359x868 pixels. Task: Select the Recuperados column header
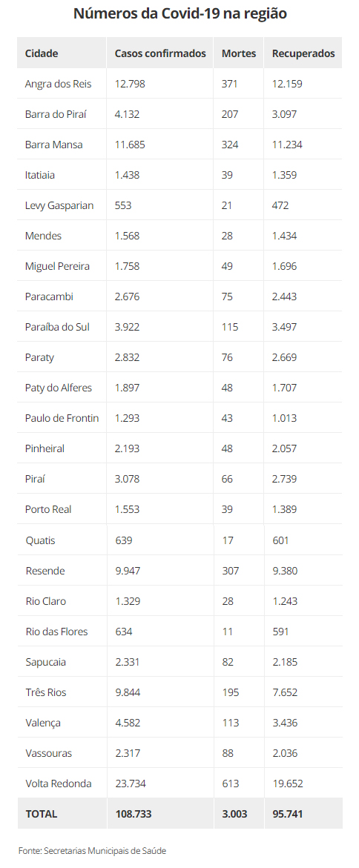pyautogui.click(x=303, y=53)
